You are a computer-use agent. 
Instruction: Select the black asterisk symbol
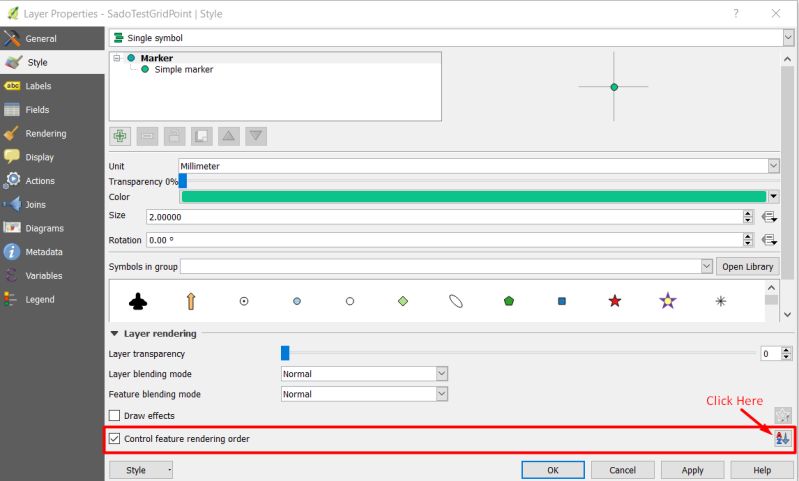[721, 301]
